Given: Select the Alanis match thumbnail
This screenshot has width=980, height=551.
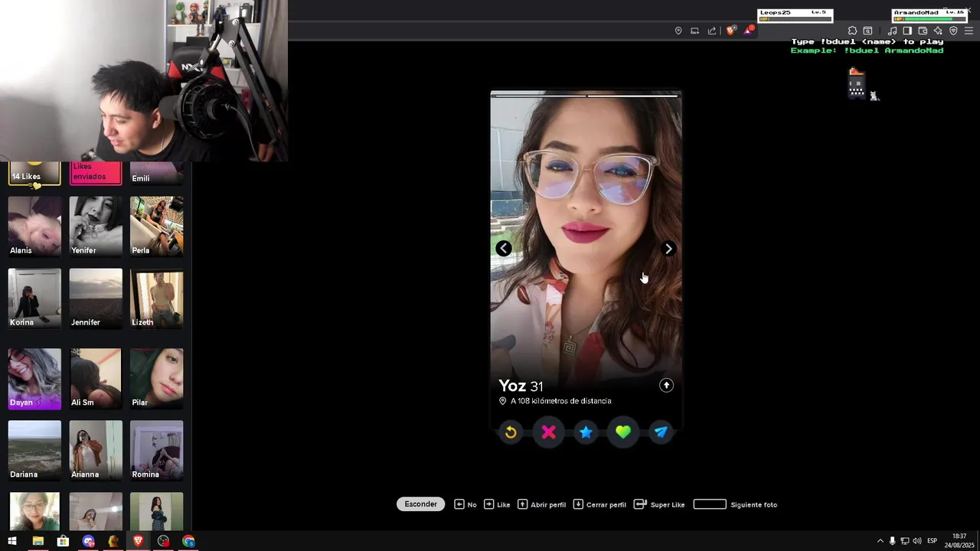Looking at the screenshot, I should coord(34,227).
